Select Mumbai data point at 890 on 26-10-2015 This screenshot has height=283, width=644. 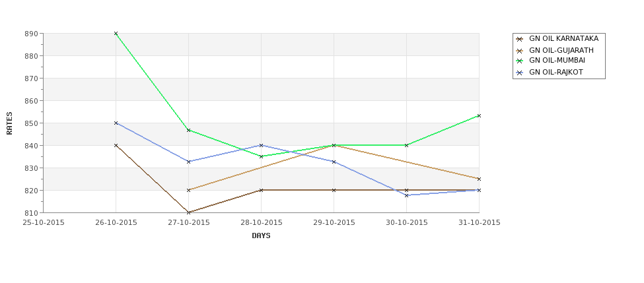point(116,33)
